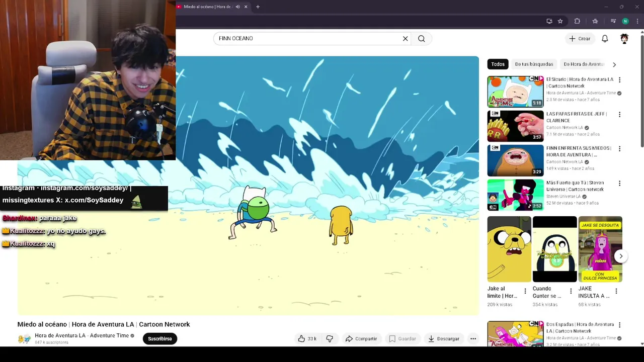Open the YouTube notifications bell

(x=605, y=39)
